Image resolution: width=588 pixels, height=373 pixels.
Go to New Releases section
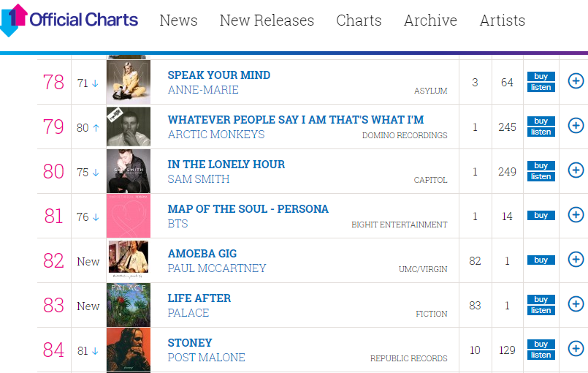point(267,20)
